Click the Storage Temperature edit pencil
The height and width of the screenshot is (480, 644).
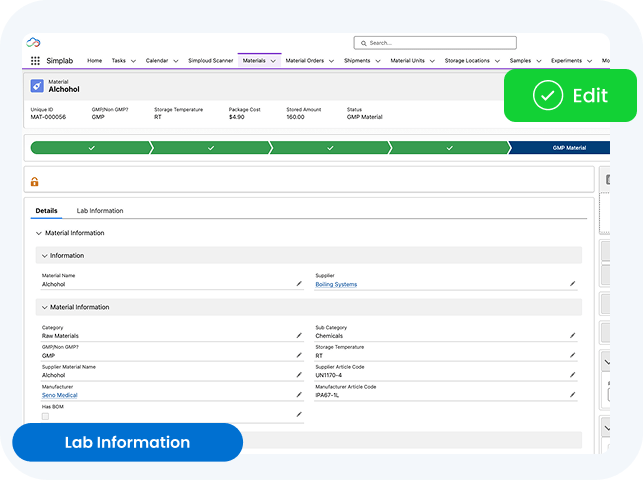point(573,355)
